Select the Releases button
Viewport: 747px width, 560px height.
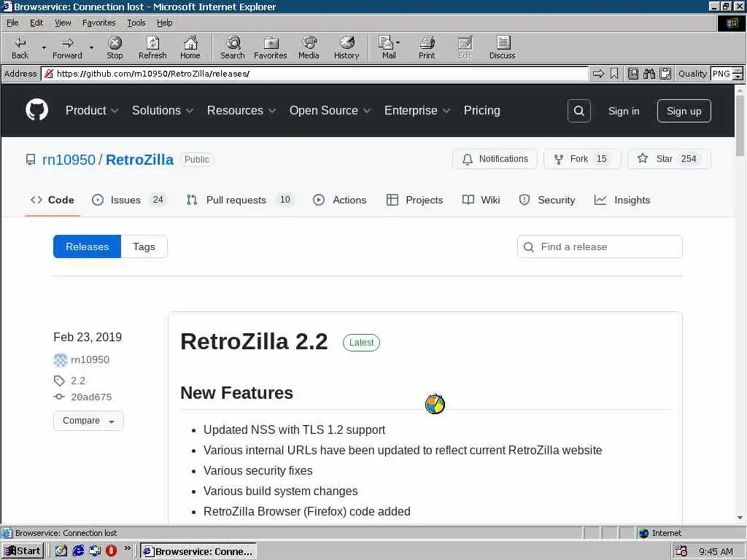coord(88,246)
